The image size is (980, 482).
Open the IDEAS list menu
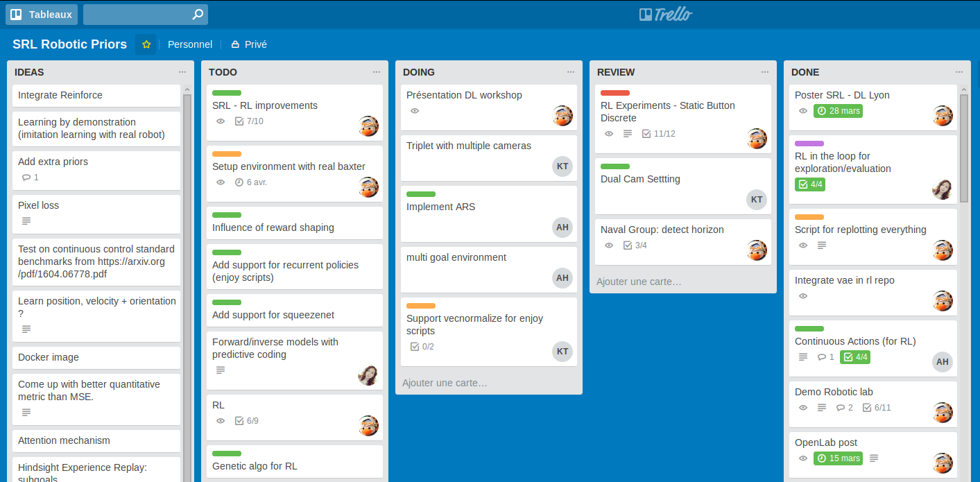182,72
